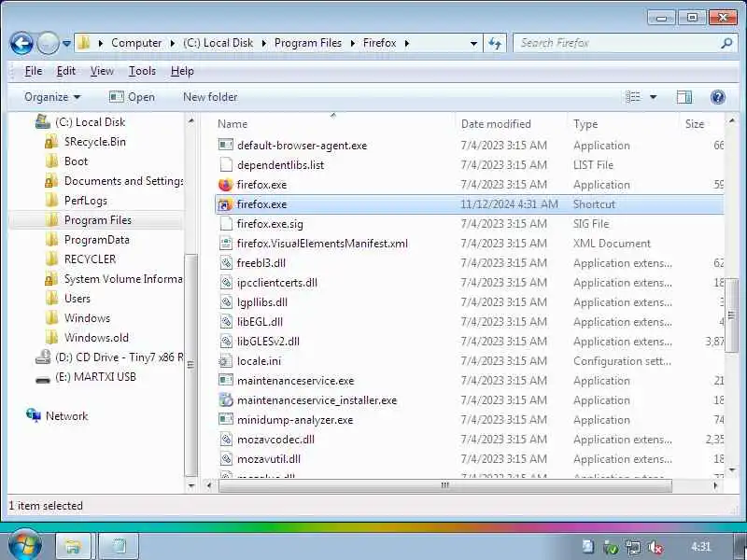Click the New folder button

[x=210, y=97]
